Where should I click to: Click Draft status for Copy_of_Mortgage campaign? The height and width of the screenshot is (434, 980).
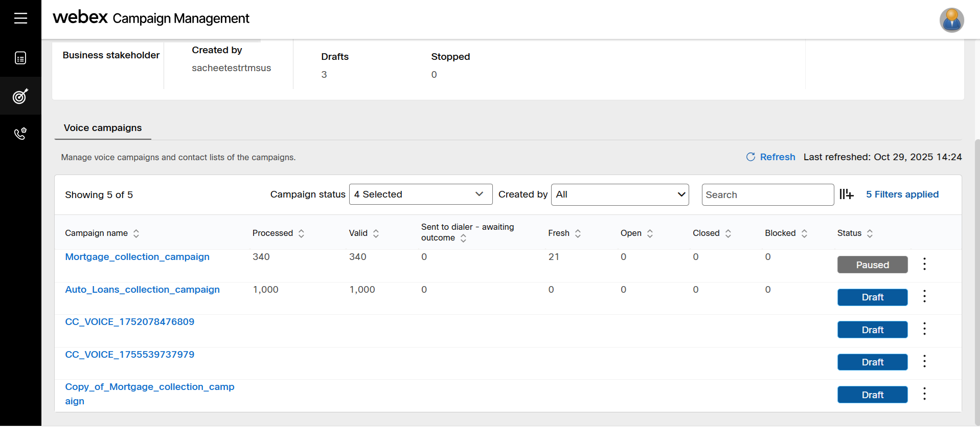click(x=873, y=395)
